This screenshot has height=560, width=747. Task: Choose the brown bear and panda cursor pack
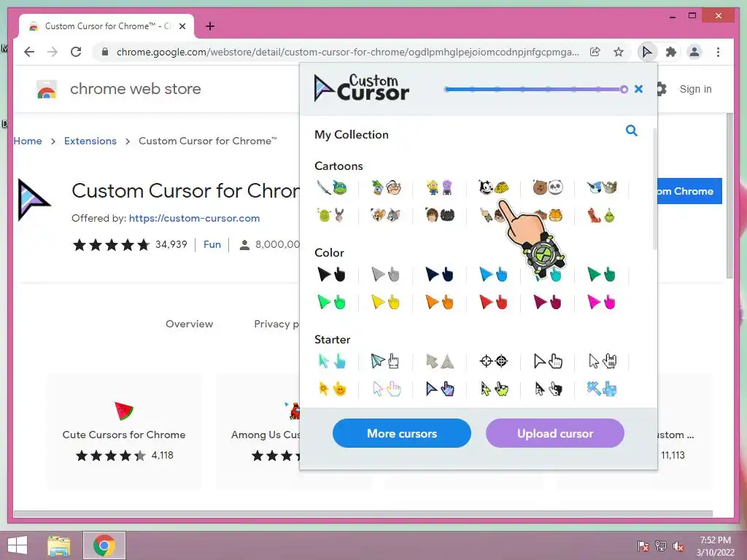pos(548,188)
